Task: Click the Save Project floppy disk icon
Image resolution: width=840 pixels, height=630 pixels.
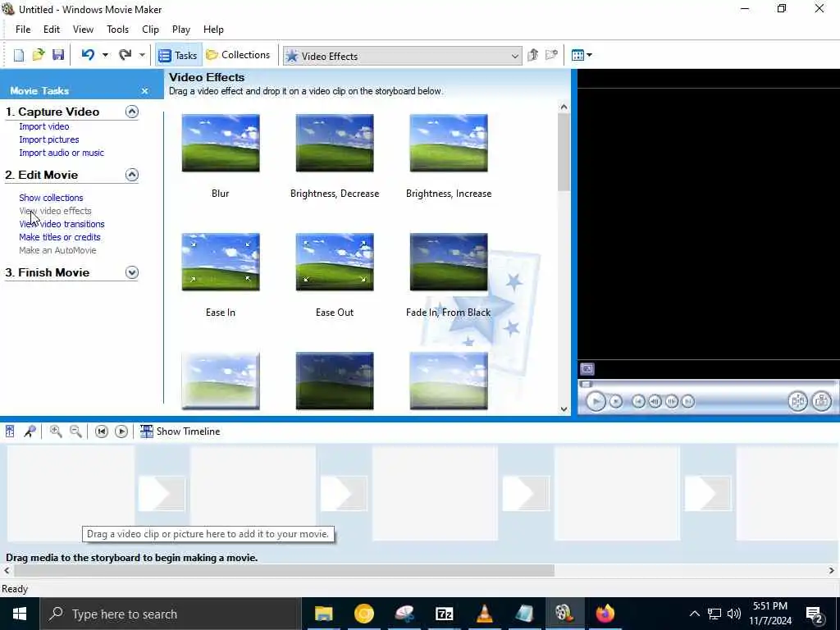Action: (58, 55)
